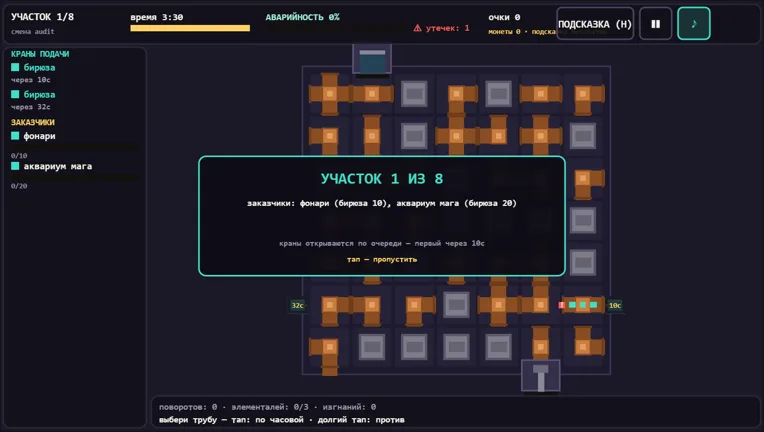Viewport: 764px width, 432px height.
Task: Rotate the cross pipe in the top-left grid cell
Action: coord(330,94)
